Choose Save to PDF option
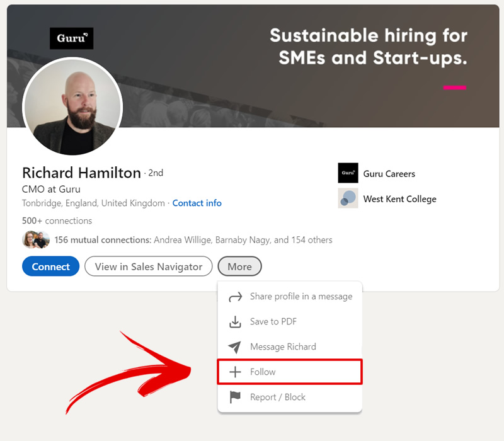Viewport: 504px width, 441px height. (x=273, y=322)
